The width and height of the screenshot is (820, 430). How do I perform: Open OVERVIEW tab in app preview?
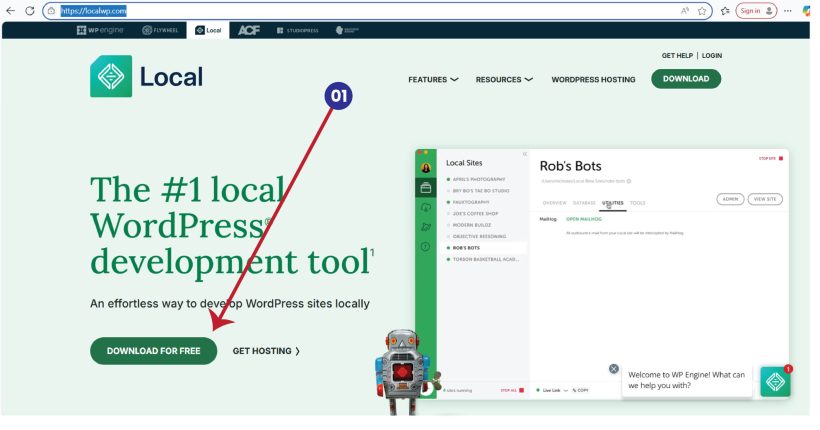click(x=554, y=203)
